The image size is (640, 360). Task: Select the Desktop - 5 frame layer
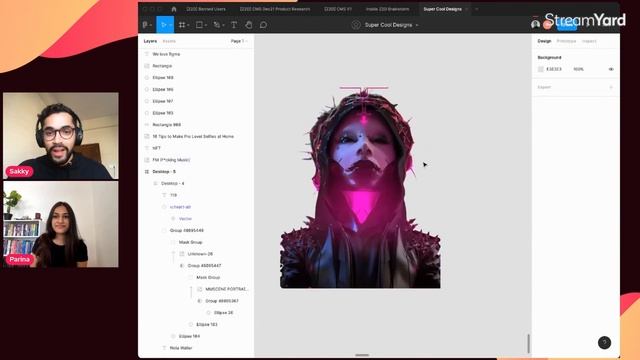point(164,172)
